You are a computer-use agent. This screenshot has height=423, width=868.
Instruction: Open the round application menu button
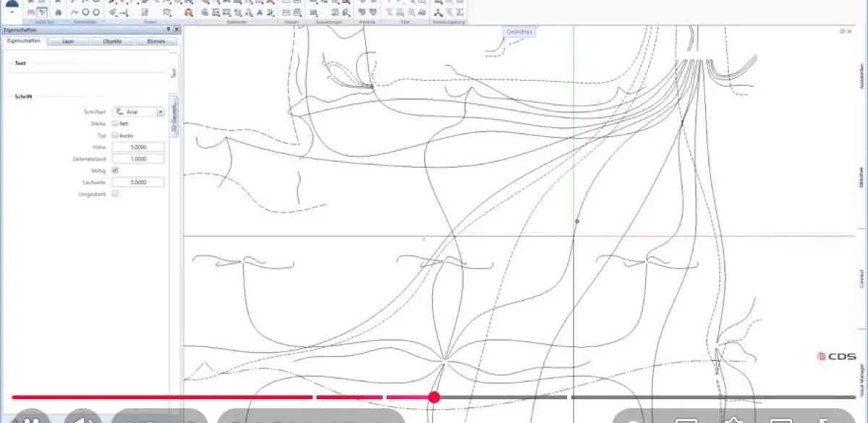[12, 6]
